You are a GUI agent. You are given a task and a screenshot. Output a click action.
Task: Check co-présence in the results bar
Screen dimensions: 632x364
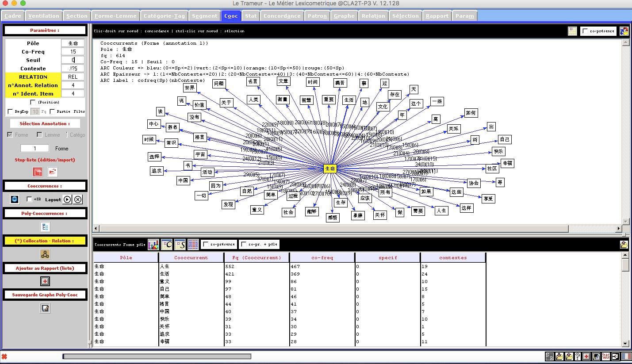click(x=206, y=244)
